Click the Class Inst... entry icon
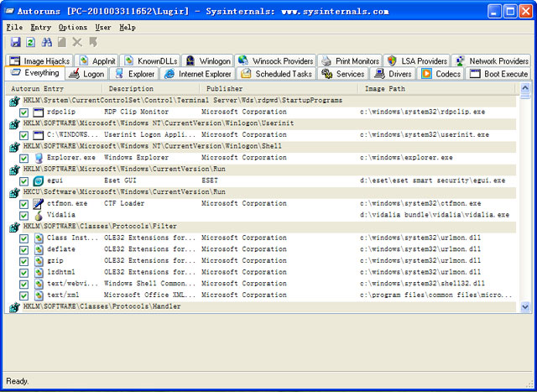The image size is (537, 392). tap(39, 238)
